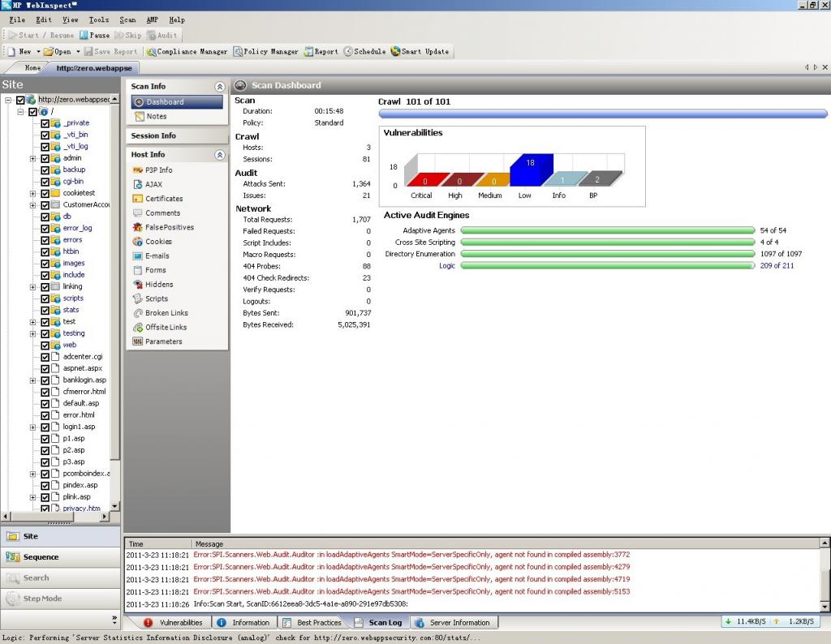
Task: Collapse the Scan Info panel section
Action: (219, 87)
